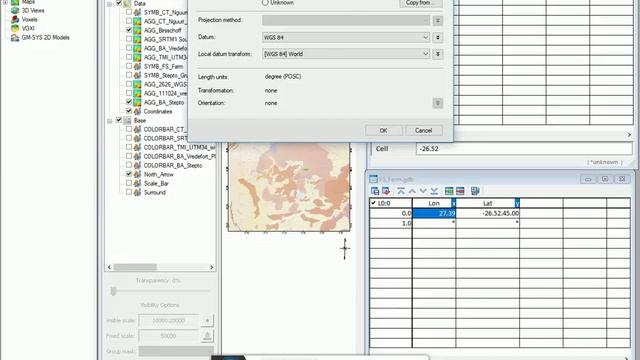Click the AGG_Breschoff grid layer icon
The image size is (640, 360).
[137, 30]
